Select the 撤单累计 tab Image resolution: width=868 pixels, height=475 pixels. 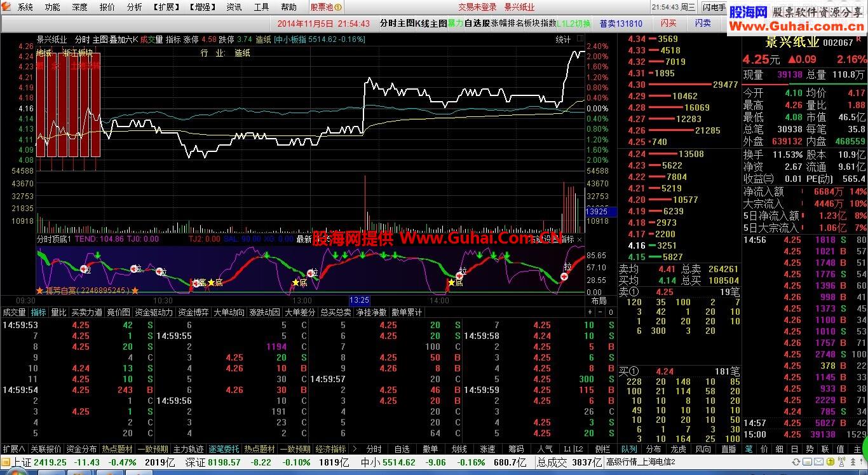(407, 312)
